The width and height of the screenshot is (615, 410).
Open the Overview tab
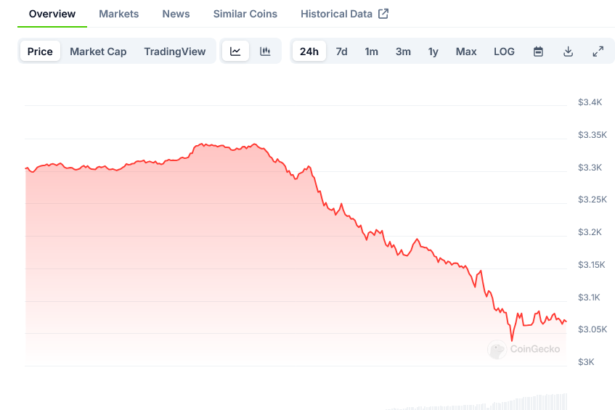[x=52, y=14]
